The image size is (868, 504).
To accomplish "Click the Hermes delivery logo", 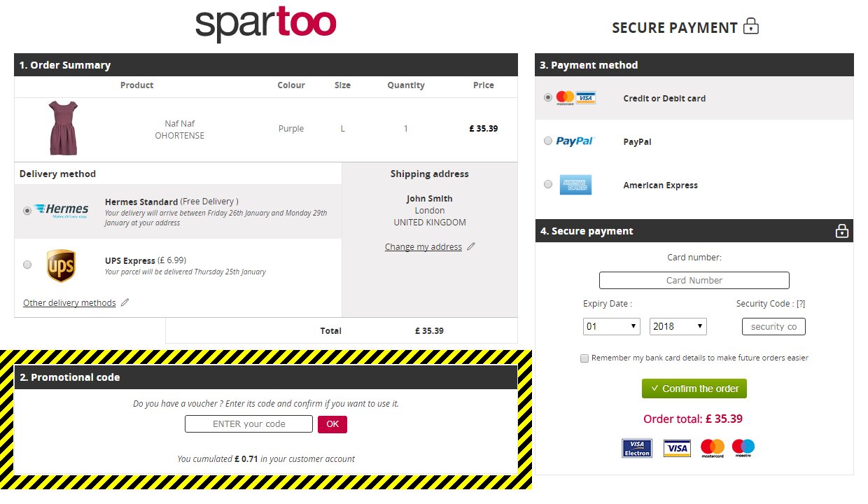I will pyautogui.click(x=62, y=210).
